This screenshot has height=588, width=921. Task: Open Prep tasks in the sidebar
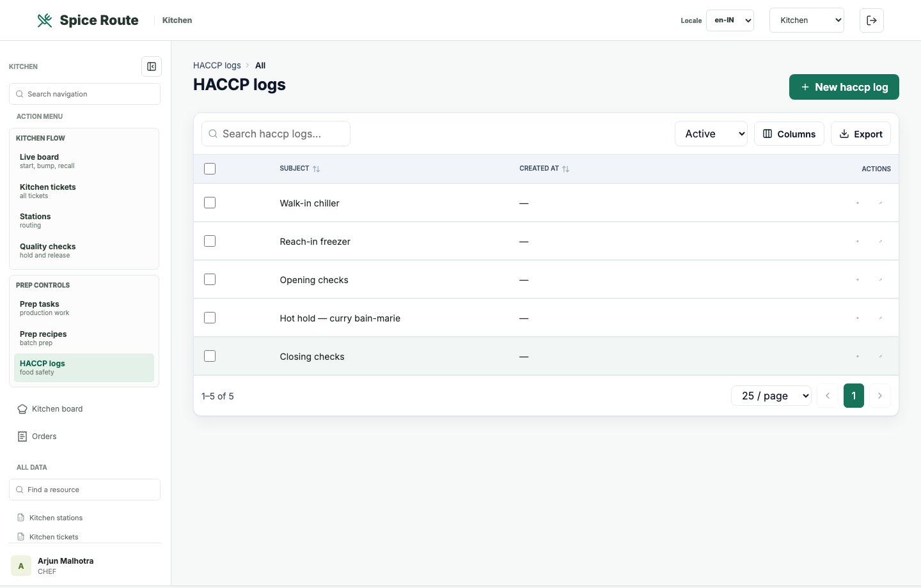pos(84,308)
